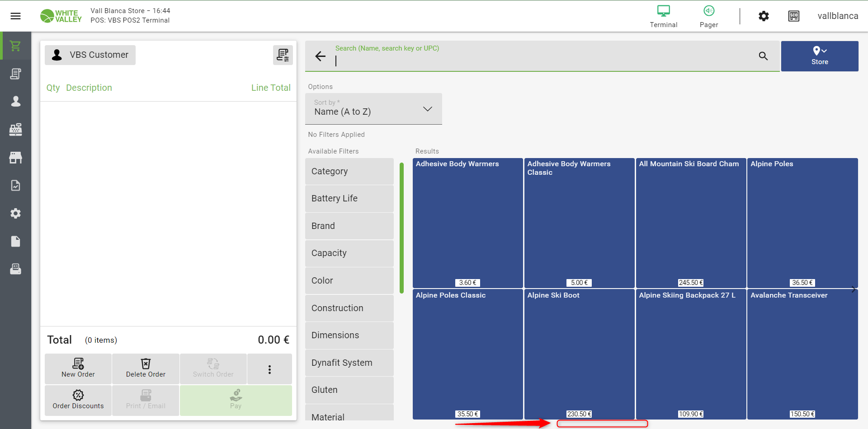This screenshot has width=868, height=429.
Task: Add Alpine Skiing Backpack 27 L product
Action: coord(691,354)
